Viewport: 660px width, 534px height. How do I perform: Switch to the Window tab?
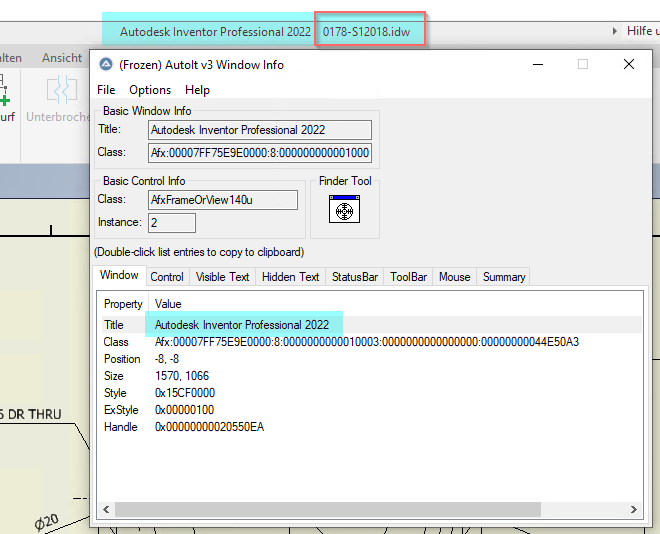[119, 275]
